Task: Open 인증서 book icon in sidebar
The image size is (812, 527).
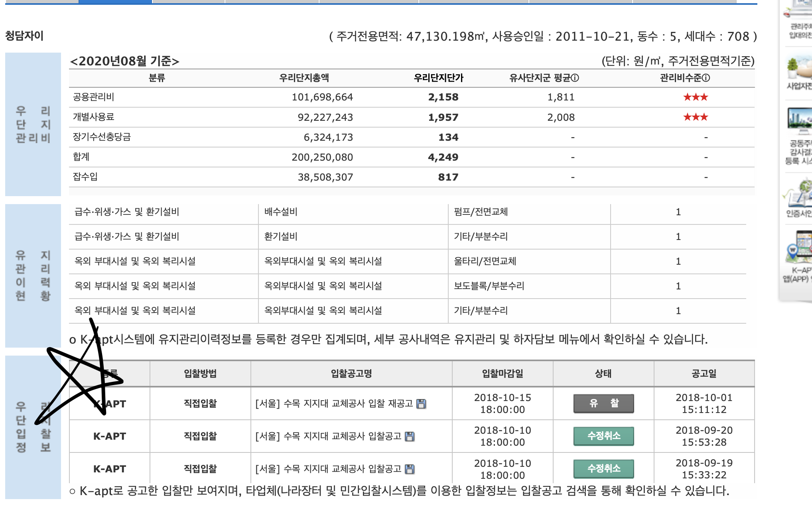Action: pos(799,194)
